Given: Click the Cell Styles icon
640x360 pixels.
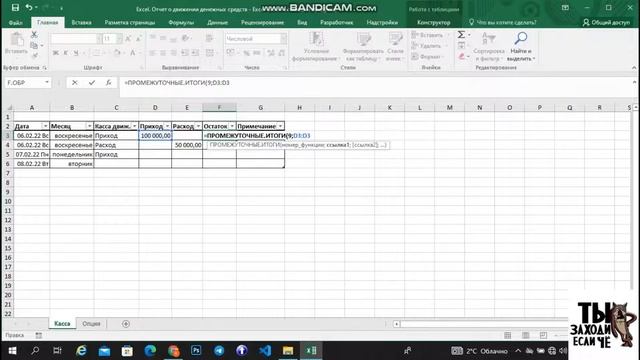Looking at the screenshot, I should click(395, 39).
